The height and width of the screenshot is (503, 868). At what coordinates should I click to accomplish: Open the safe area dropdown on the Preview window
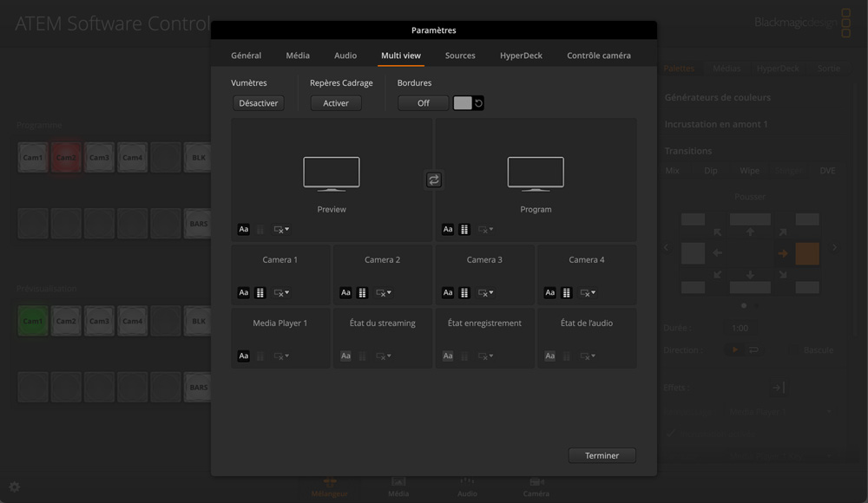click(281, 230)
